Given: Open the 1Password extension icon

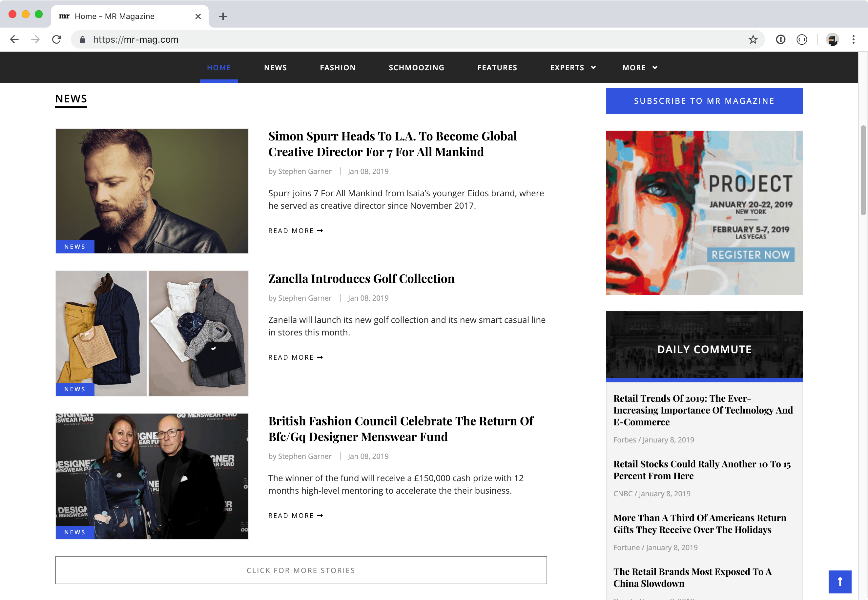Looking at the screenshot, I should [x=780, y=39].
